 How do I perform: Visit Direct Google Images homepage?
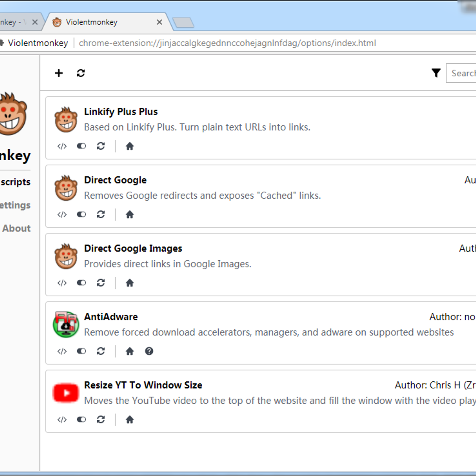tap(130, 283)
